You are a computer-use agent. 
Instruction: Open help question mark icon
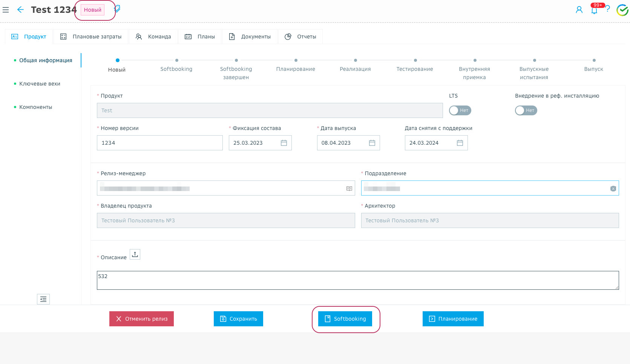point(608,9)
